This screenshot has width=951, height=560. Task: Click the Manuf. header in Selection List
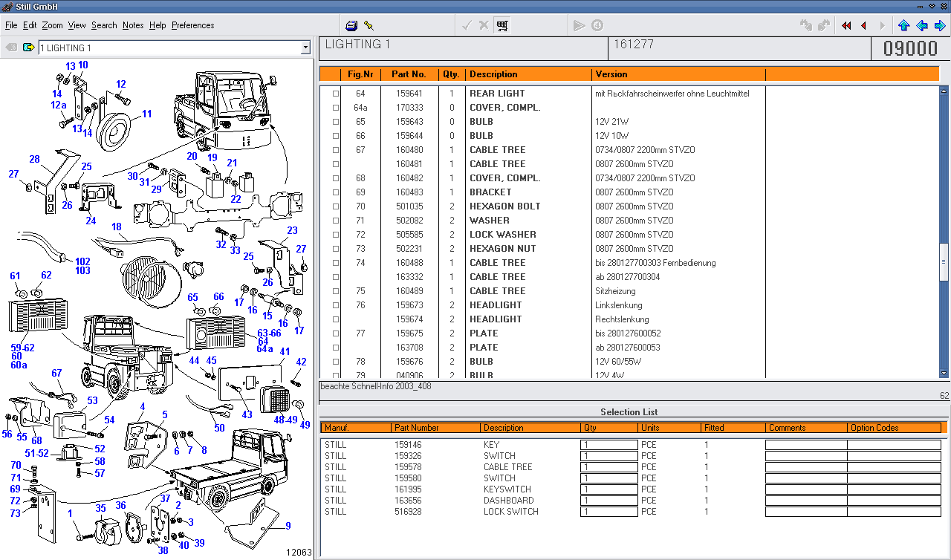pyautogui.click(x=337, y=428)
